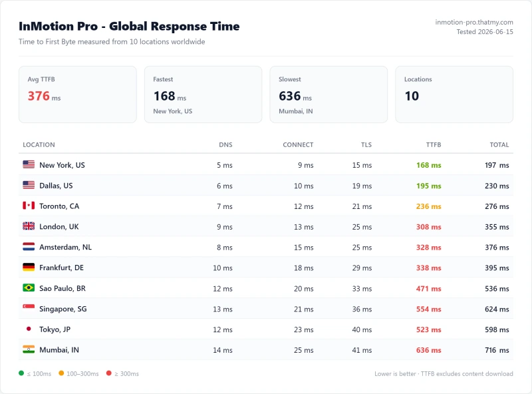Click the green '168 ms' TTFB value in table
The height and width of the screenshot is (394, 532).
[x=429, y=165]
